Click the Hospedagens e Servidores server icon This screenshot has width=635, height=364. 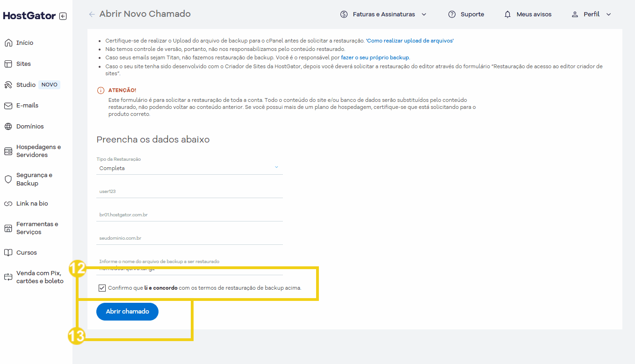pyautogui.click(x=8, y=151)
